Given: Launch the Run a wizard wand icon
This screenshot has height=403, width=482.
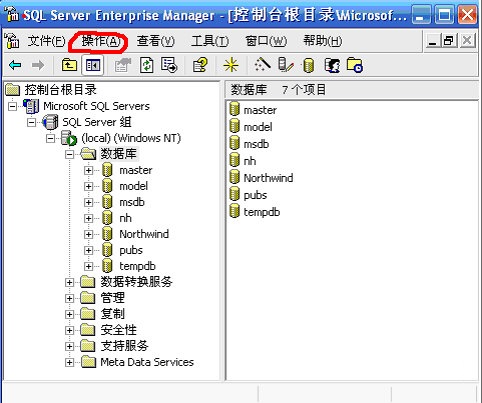Looking at the screenshot, I should click(x=262, y=64).
